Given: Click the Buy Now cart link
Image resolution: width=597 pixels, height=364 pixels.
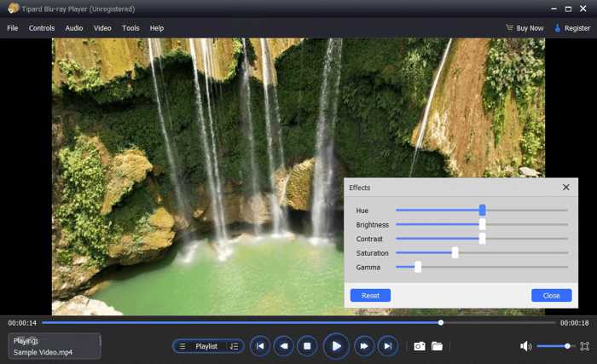Looking at the screenshot, I should click(x=525, y=28).
